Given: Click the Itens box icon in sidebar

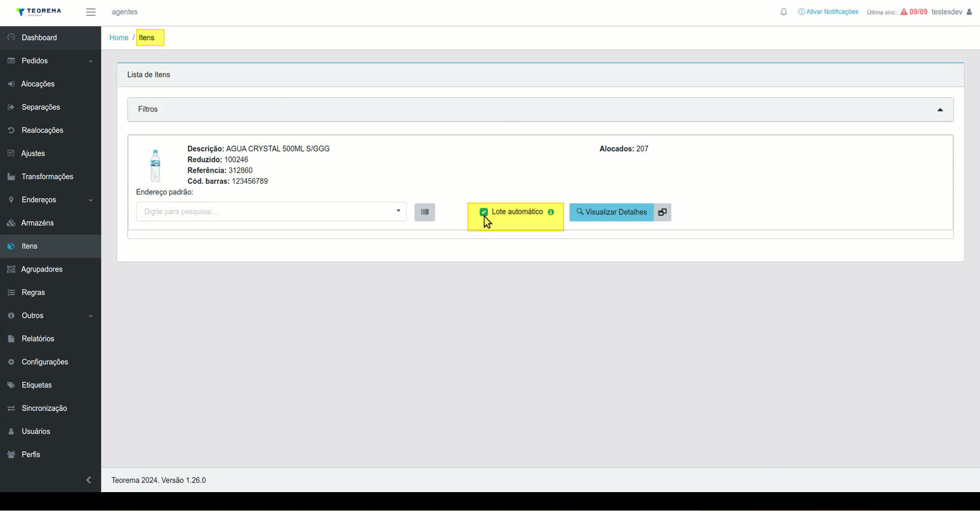Looking at the screenshot, I should [11, 246].
